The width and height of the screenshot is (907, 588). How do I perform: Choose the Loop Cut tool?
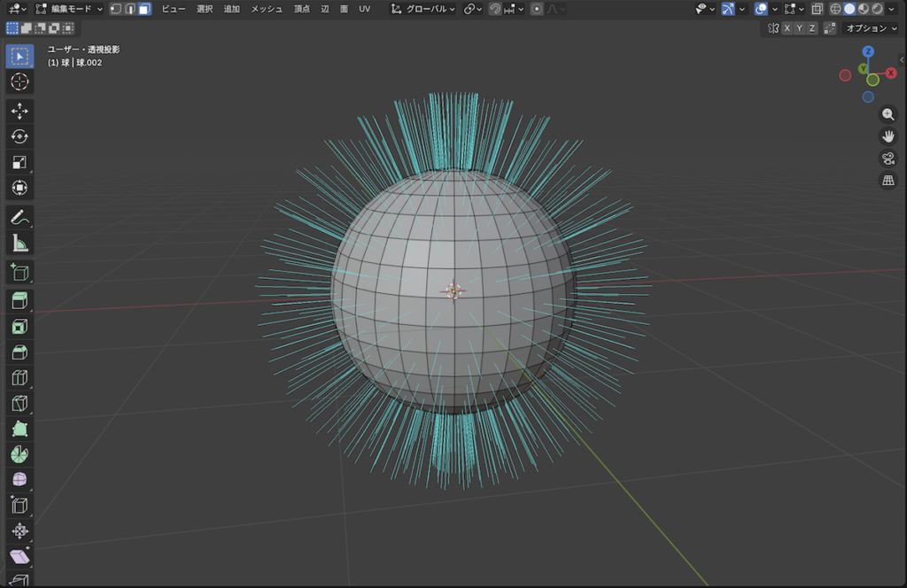coord(19,378)
